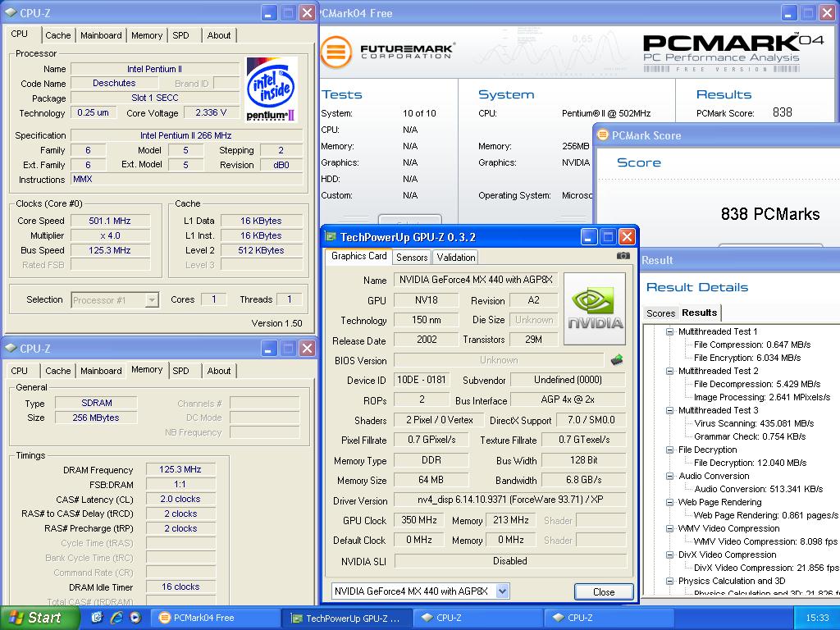Screen dimensions: 840x630
Task: Click Bus Interface value AGP 4x @ 2x
Action: [x=568, y=399]
